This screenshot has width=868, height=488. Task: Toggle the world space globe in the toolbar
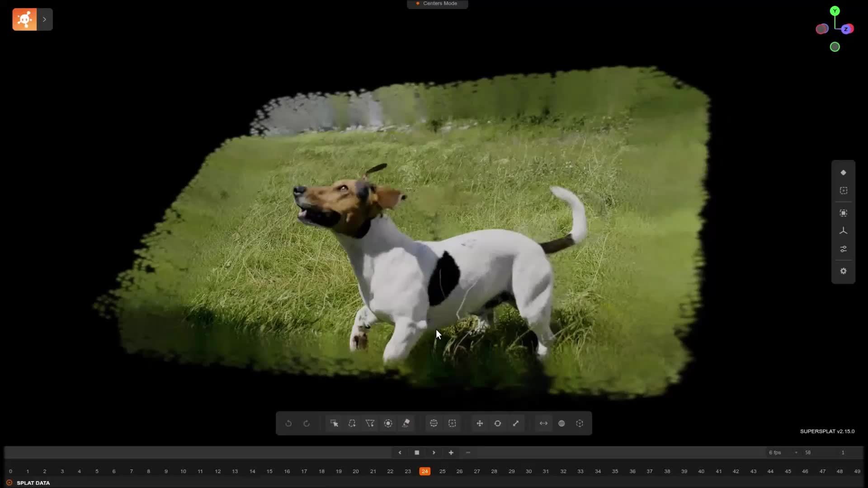point(561,423)
